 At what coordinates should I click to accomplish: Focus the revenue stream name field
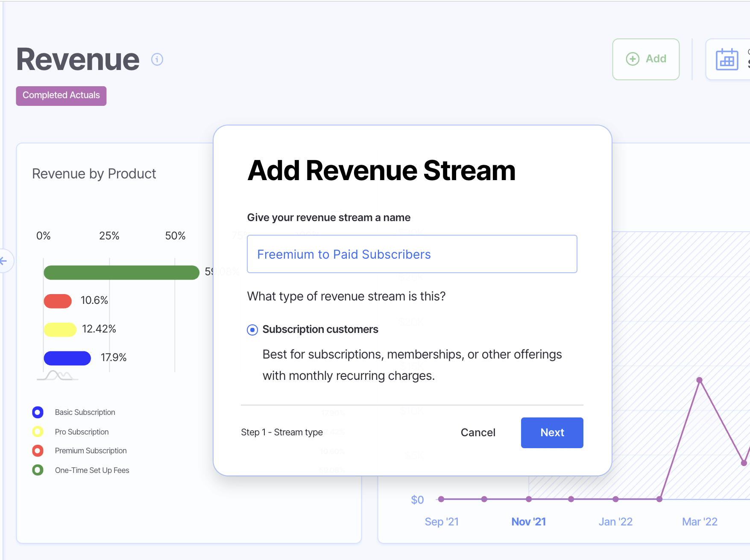point(412,254)
